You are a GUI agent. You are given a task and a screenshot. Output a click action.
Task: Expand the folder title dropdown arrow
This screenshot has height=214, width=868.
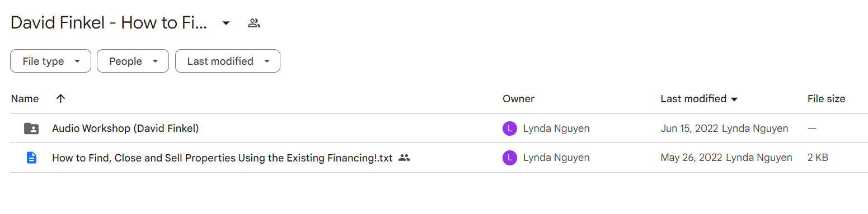(x=226, y=23)
